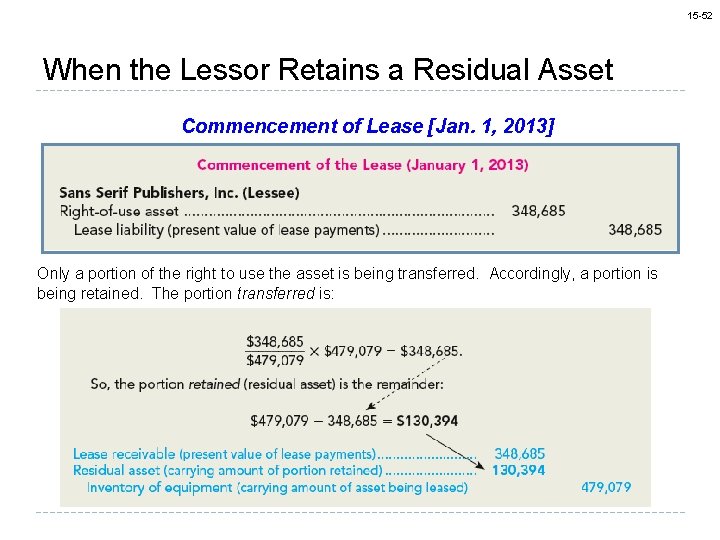Click the italic word "transferred" in the paragraph
Viewport: 720px width, 540px height.
point(275,294)
